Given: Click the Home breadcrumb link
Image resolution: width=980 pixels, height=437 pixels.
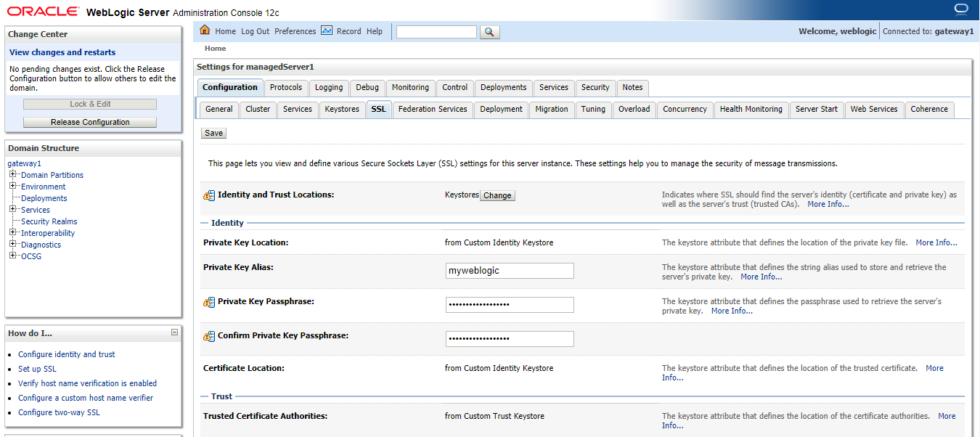Looking at the screenshot, I should tap(215, 49).
